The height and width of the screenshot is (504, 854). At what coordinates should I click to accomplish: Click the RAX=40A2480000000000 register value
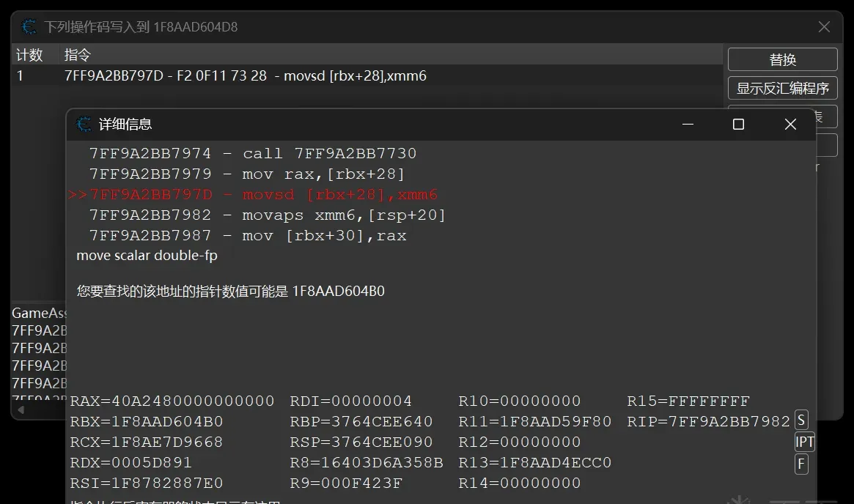point(172,401)
